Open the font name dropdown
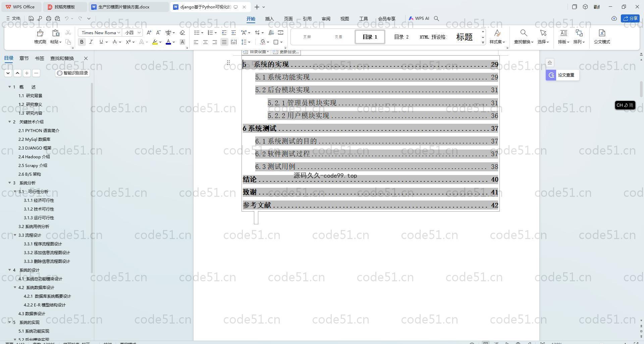This screenshot has height=344, width=644. 119,33
